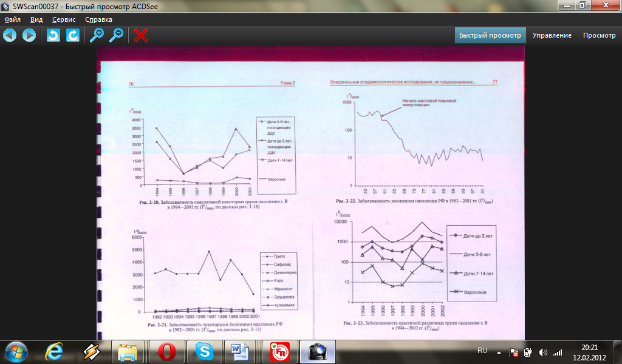Open Action Center flag icon
Viewport: 622px width, 364px height.
click(x=513, y=352)
